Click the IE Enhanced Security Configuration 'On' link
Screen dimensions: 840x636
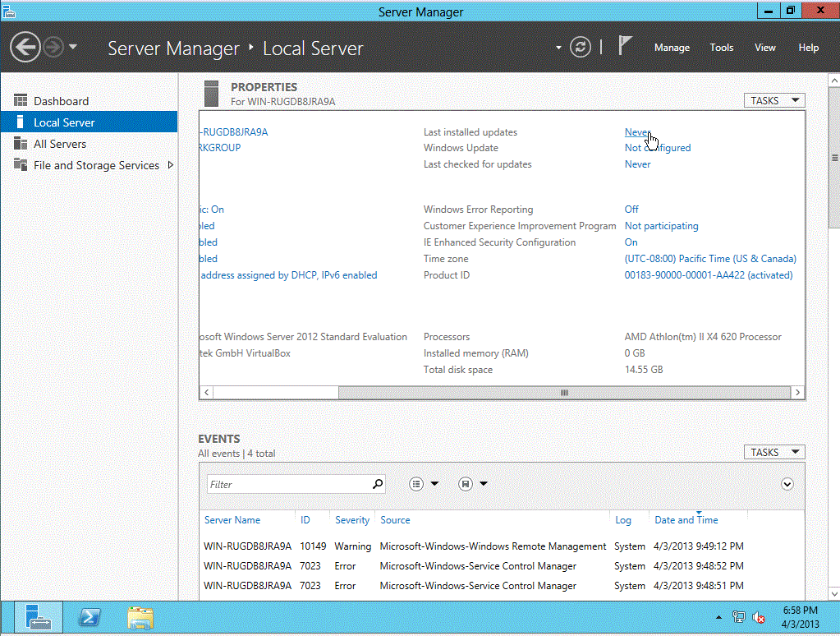click(631, 242)
